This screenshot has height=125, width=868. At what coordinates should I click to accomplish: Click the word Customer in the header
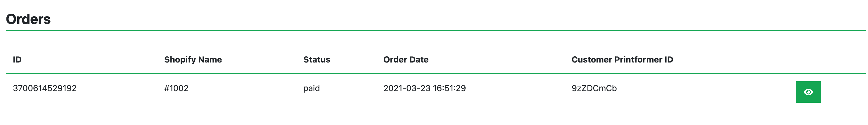[591, 60]
